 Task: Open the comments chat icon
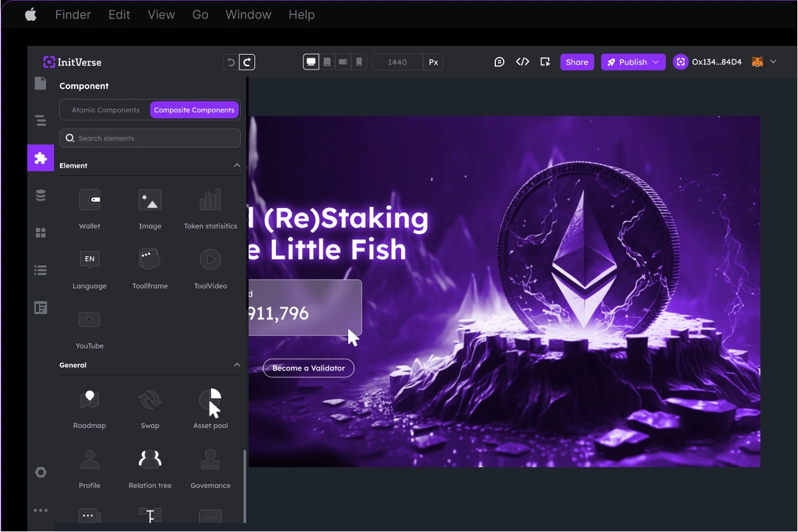[499, 62]
